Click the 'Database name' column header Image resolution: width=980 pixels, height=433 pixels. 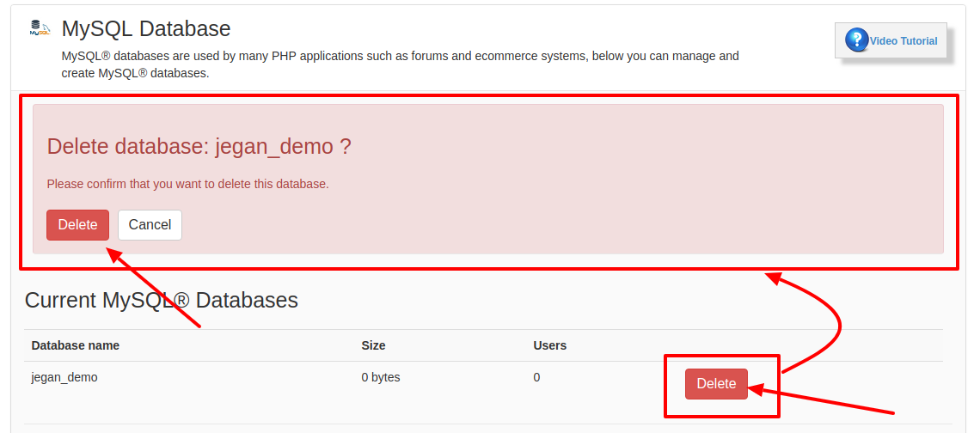75,345
